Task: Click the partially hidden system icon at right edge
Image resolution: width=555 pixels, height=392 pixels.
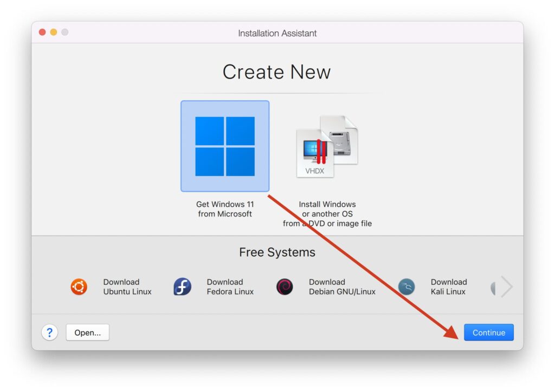Action: pyautogui.click(x=493, y=288)
